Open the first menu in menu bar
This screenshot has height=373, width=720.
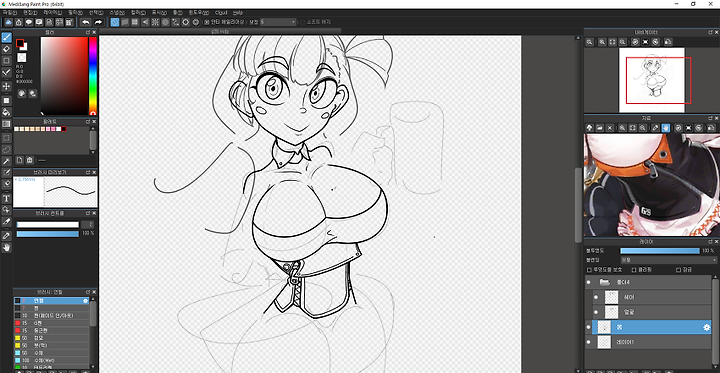pyautogui.click(x=10, y=12)
